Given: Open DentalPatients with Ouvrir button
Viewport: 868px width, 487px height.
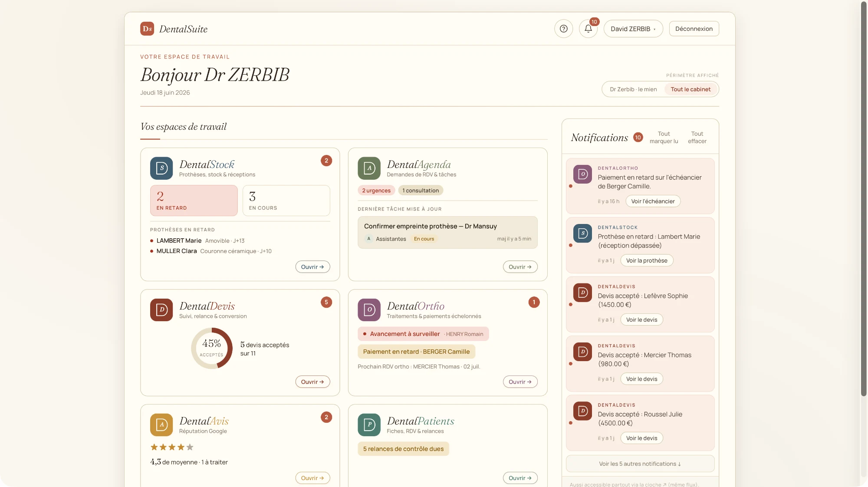Looking at the screenshot, I should coord(520,478).
